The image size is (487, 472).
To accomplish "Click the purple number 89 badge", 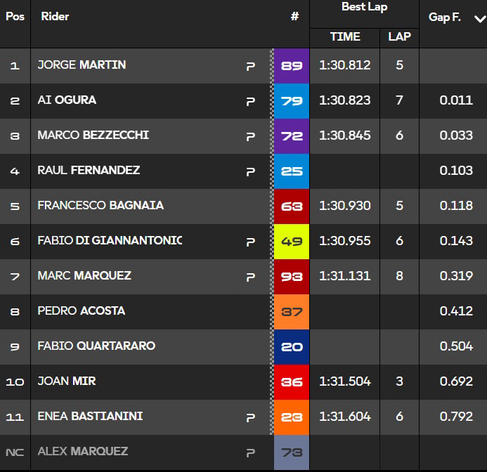I will tap(292, 66).
